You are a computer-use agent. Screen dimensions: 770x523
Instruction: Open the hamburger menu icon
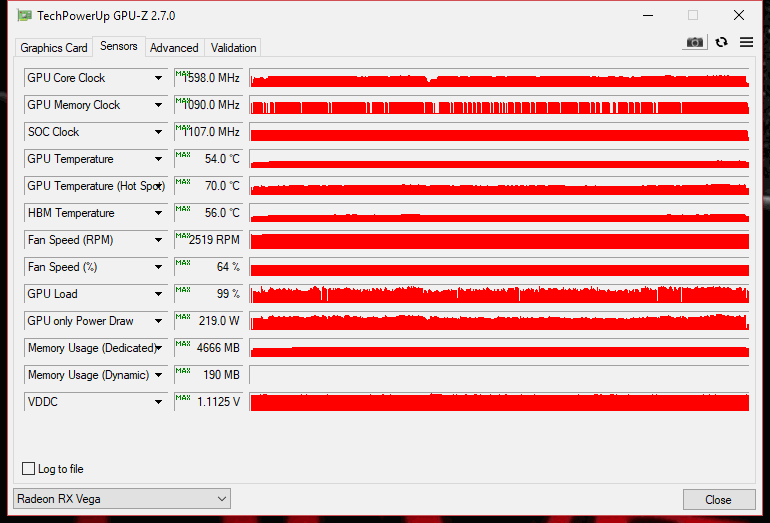point(746,42)
